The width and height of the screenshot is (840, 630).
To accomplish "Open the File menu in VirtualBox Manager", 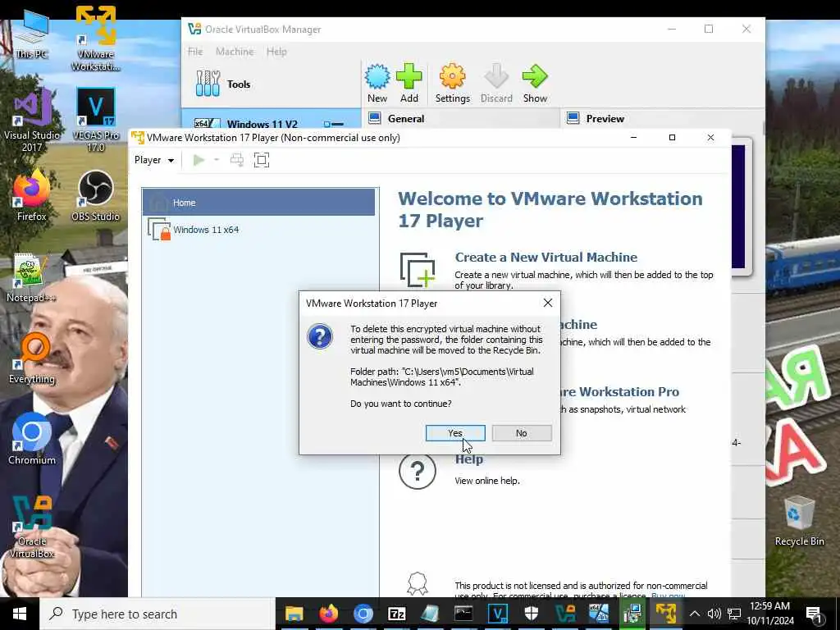I will coord(195,52).
